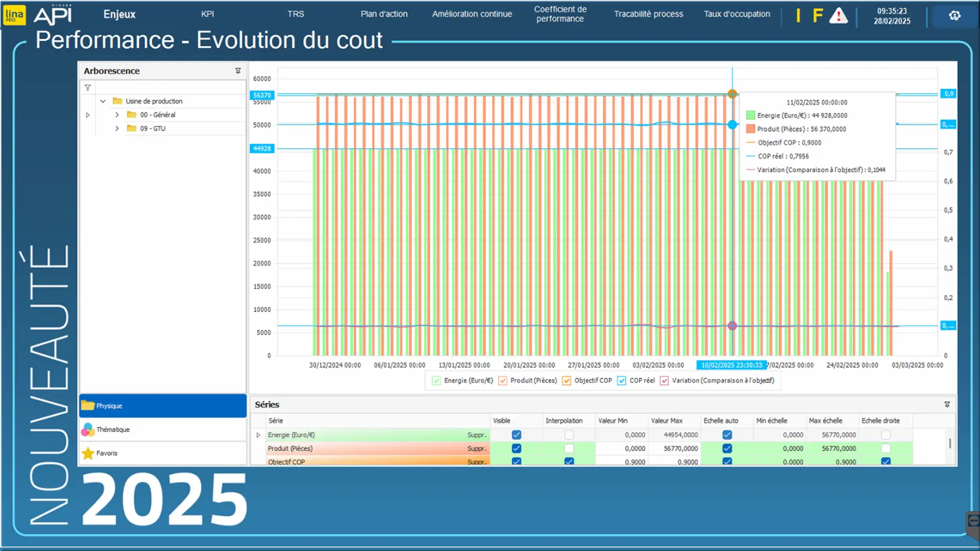Pin the Séries panel
Viewport: 980px width, 551px height.
point(947,405)
